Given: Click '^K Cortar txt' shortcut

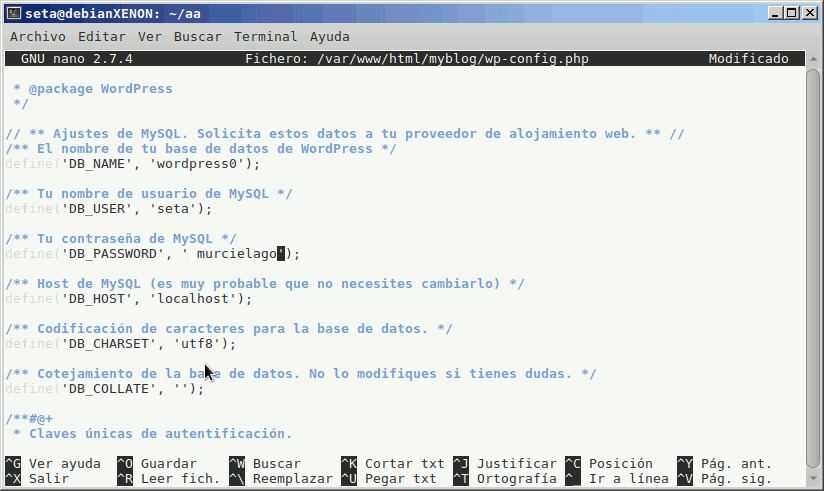Looking at the screenshot, I should pyautogui.click(x=393, y=464).
